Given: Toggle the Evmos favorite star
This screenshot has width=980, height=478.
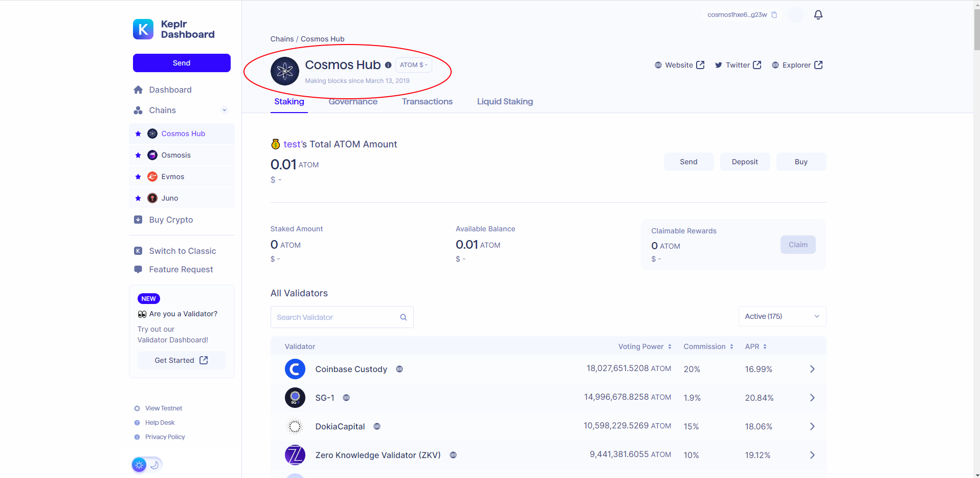Looking at the screenshot, I should (x=138, y=177).
